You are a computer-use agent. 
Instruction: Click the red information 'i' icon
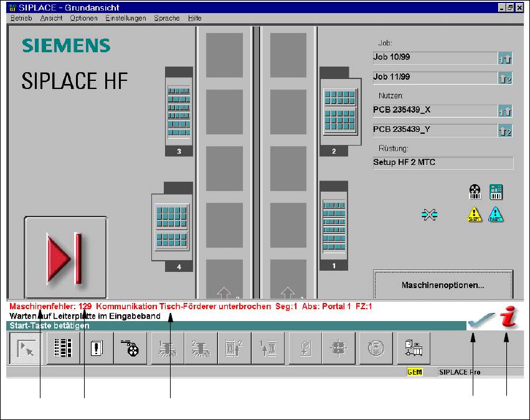tap(509, 317)
